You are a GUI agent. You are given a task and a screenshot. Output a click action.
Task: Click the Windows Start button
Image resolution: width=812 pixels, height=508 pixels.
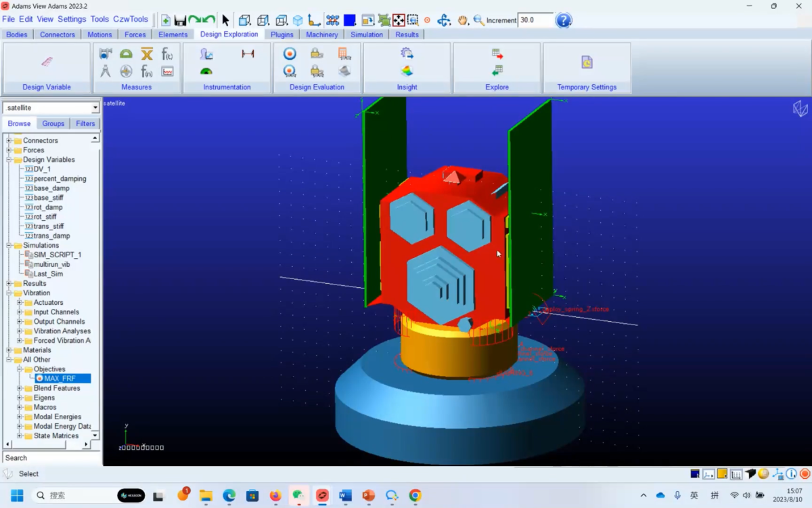(17, 496)
